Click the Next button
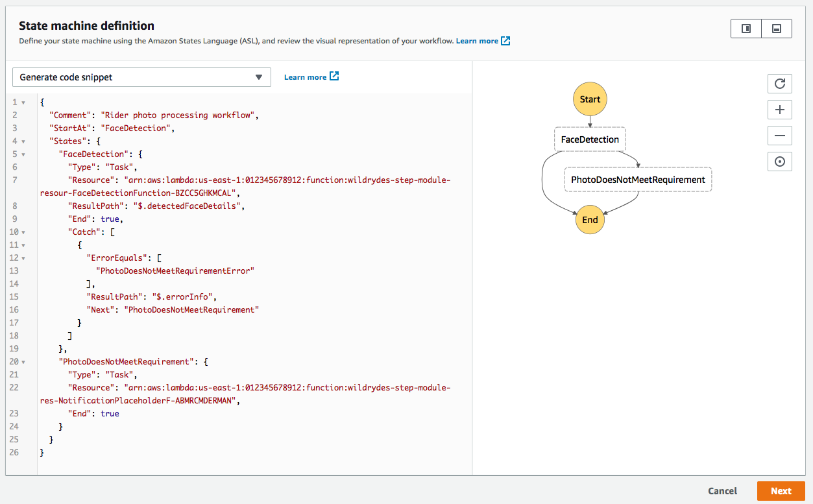 point(781,491)
